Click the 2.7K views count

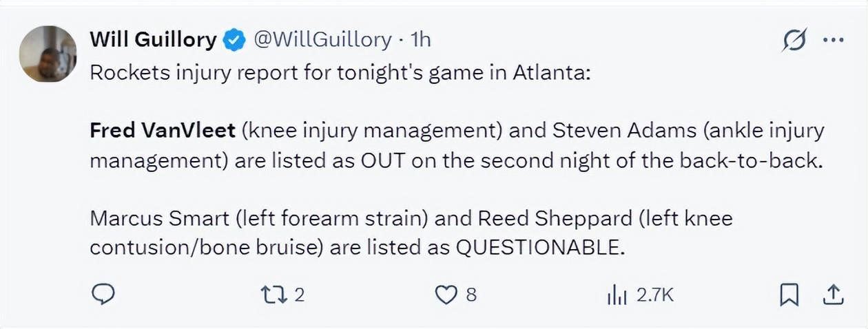coord(654,295)
